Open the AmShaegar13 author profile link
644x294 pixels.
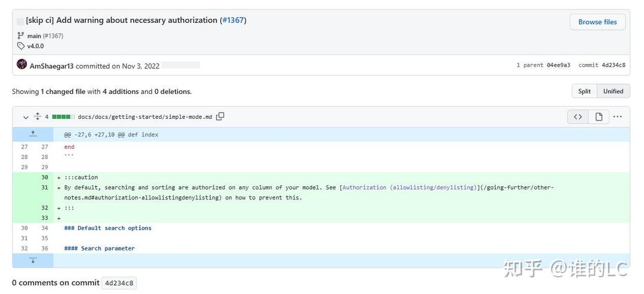[x=52, y=66]
